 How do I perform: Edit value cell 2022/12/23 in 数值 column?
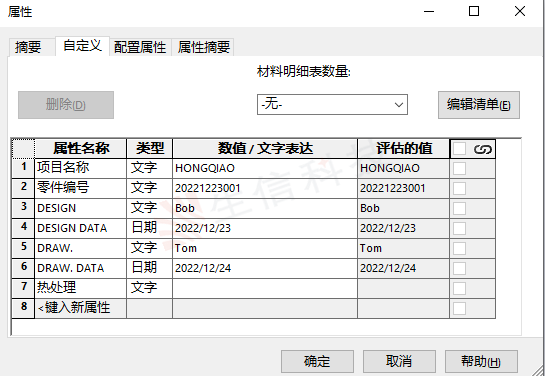(x=265, y=228)
